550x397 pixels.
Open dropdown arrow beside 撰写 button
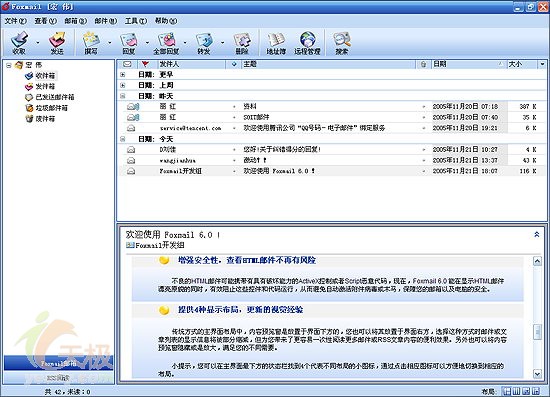109,43
